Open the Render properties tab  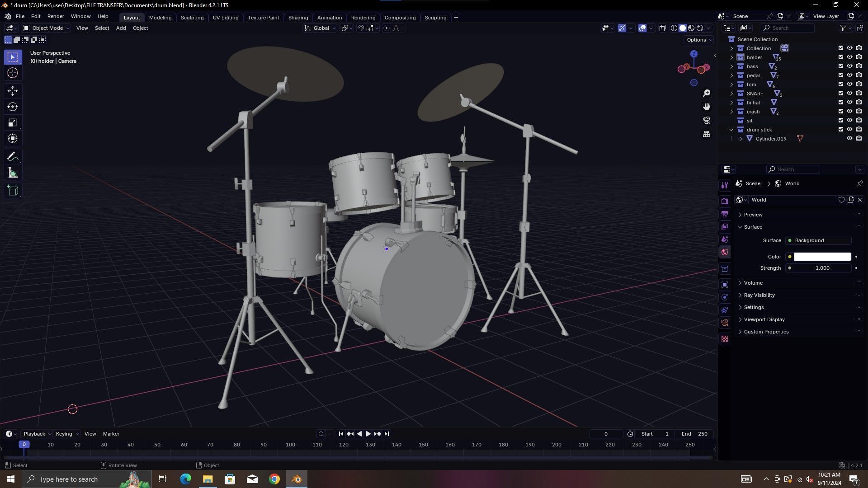pyautogui.click(x=725, y=201)
